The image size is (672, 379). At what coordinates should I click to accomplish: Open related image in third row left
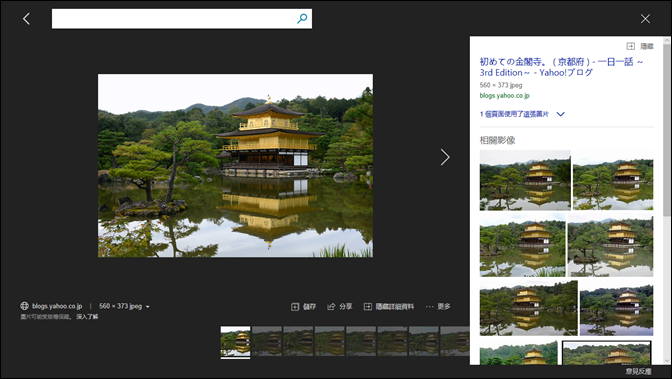pos(528,307)
